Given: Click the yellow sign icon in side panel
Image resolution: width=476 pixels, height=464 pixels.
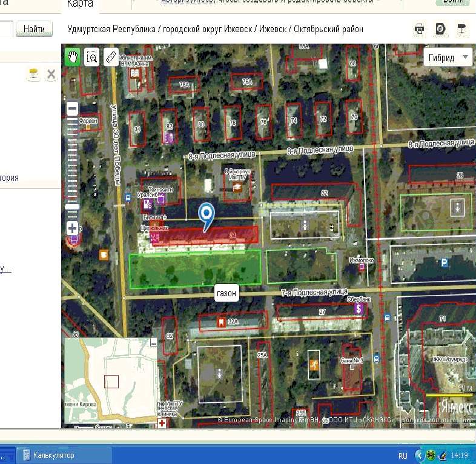Looking at the screenshot, I should click(33, 74).
